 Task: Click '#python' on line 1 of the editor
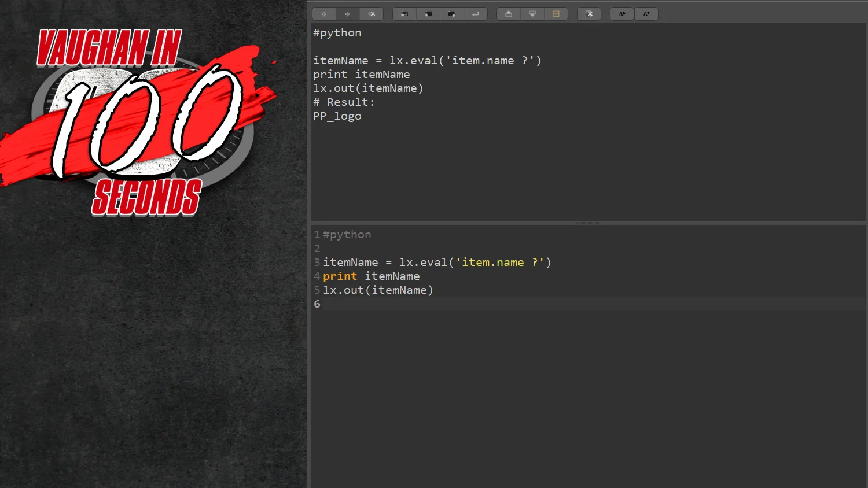(347, 235)
